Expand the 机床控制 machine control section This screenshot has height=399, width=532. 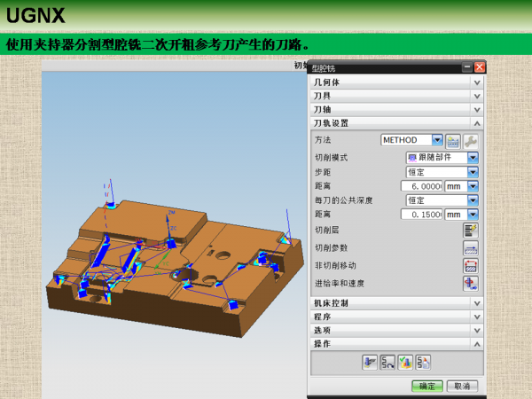click(x=396, y=303)
